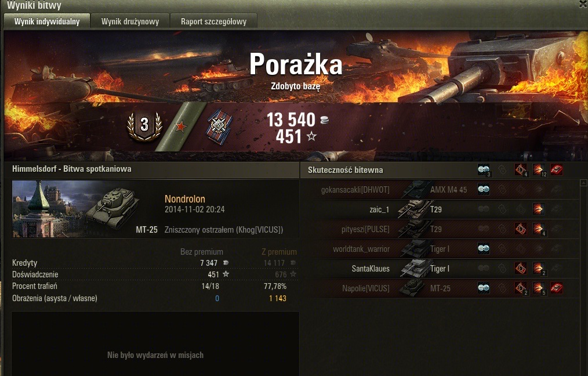Click player name Nondrolon

(185, 199)
